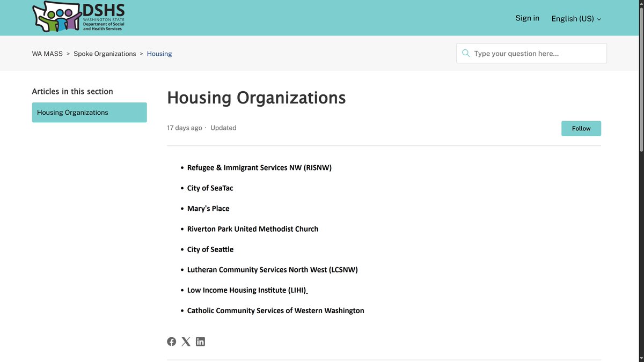Click the search magnifier icon
Viewport: 644px width, 362px height.
[x=466, y=53]
